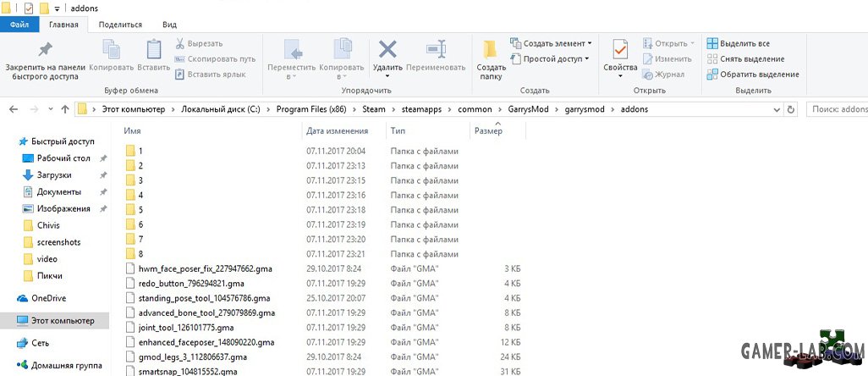The height and width of the screenshot is (376, 868).
Task: Select screenshots folder in sidebar
Action: 52,242
